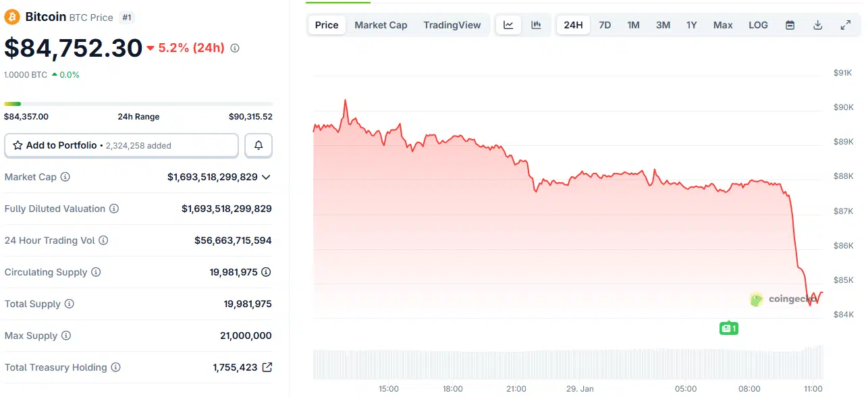Screen dimensions: 868x397
Task: Click the star icon to favorite Bitcoin
Action: 18,145
